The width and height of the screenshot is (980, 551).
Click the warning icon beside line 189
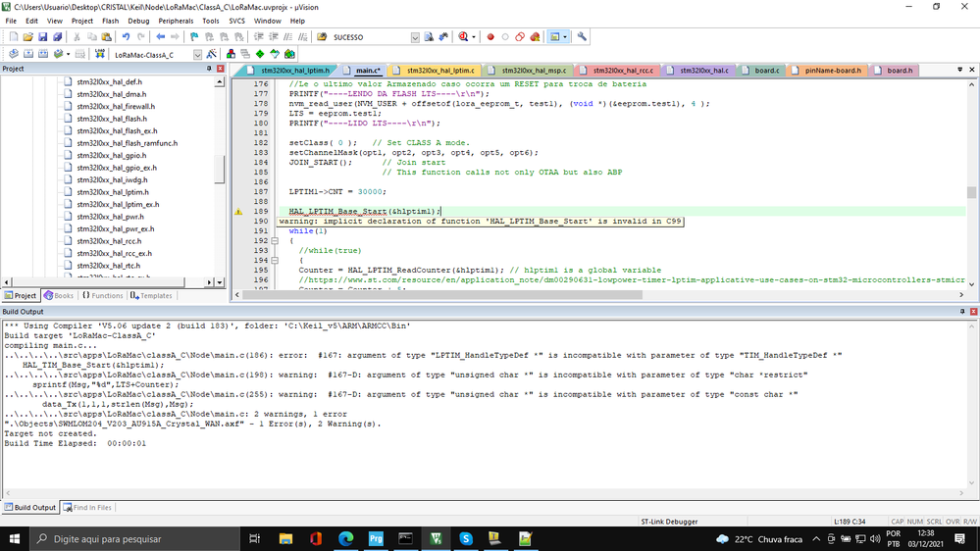(238, 212)
